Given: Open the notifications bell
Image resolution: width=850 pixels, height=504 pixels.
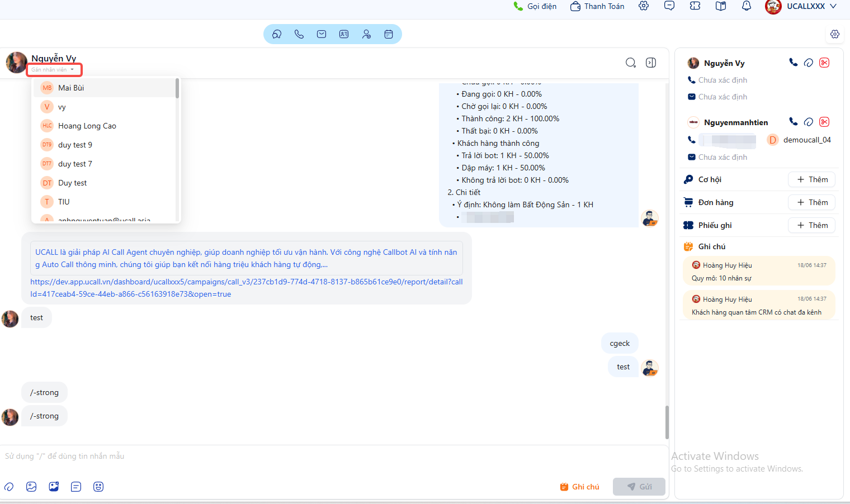Looking at the screenshot, I should [x=747, y=6].
